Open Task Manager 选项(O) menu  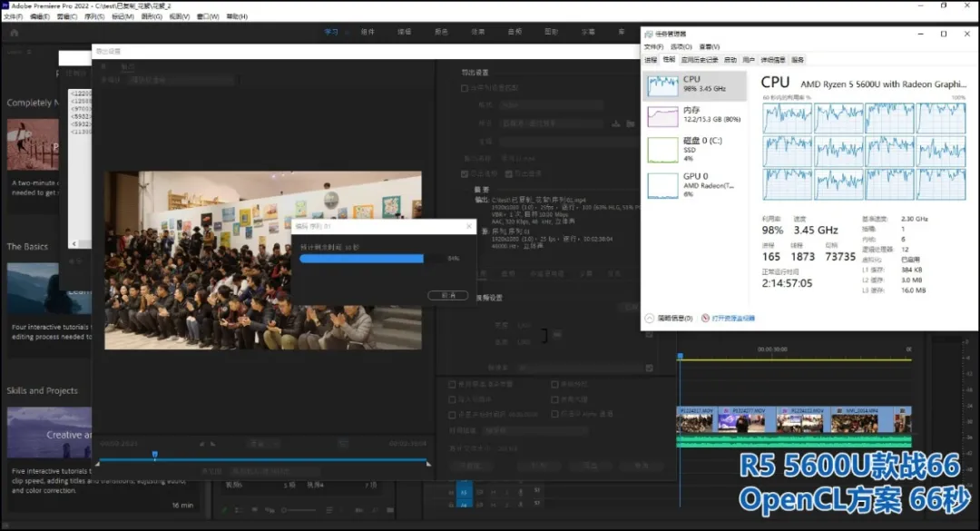(681, 47)
